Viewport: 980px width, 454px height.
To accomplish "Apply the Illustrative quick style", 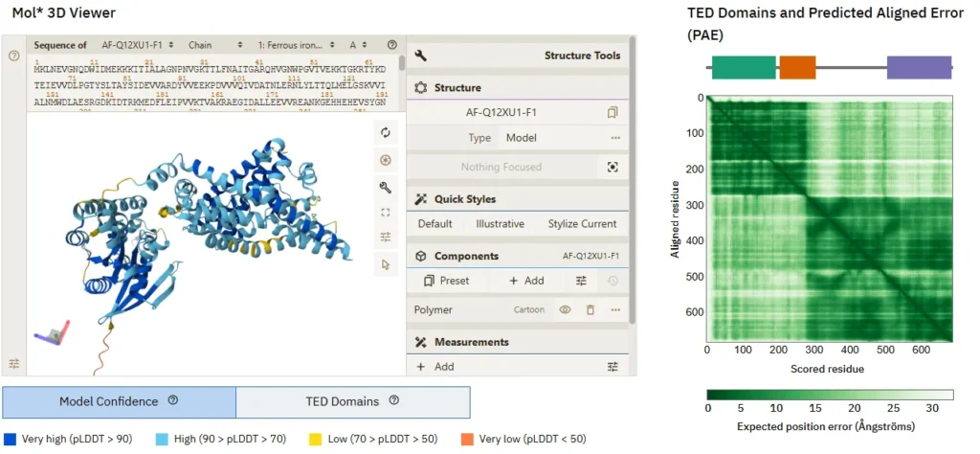I will (500, 224).
